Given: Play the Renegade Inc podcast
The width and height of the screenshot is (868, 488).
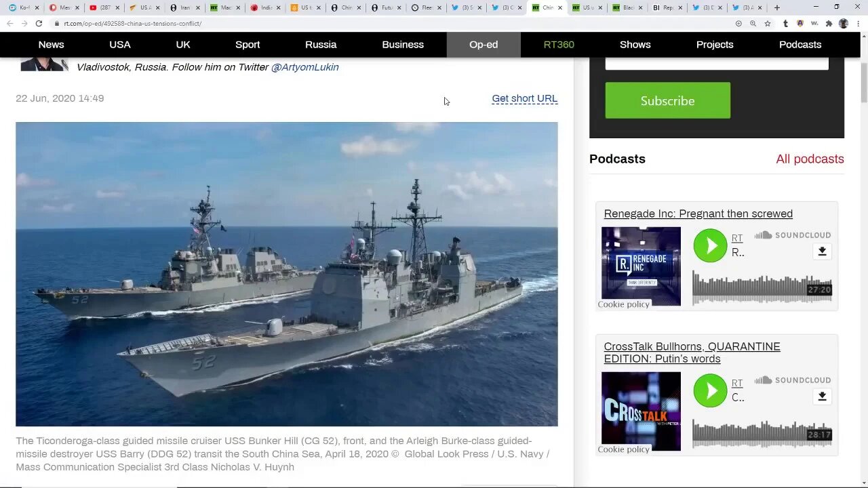Looking at the screenshot, I should tap(710, 245).
